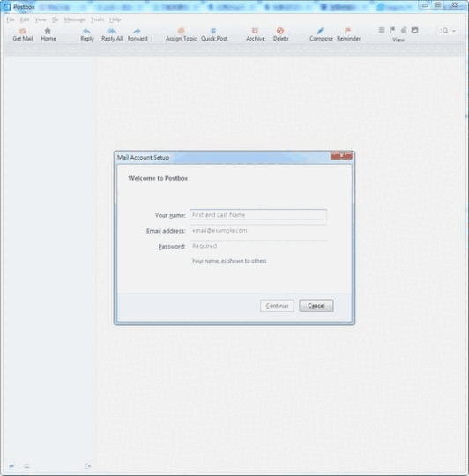Viewport: 469px width, 476px height.
Task: Open the Message menu
Action: pos(74,19)
